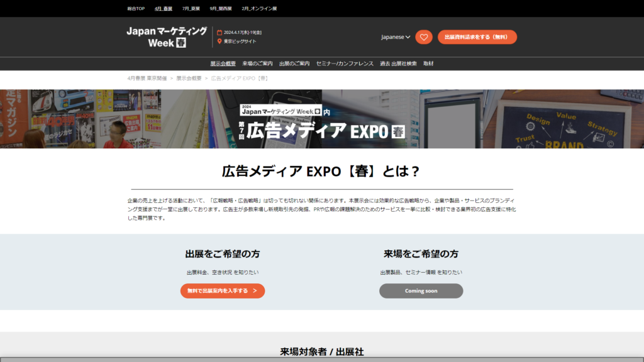Click the location pin icon near 東京ビッグサイト
The height and width of the screenshot is (362, 644).
[x=219, y=41]
